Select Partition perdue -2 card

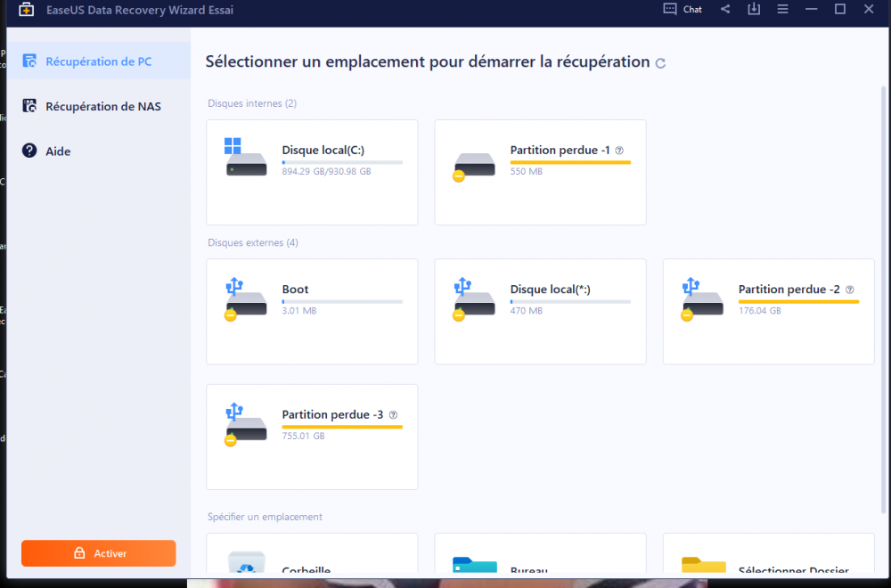point(768,311)
